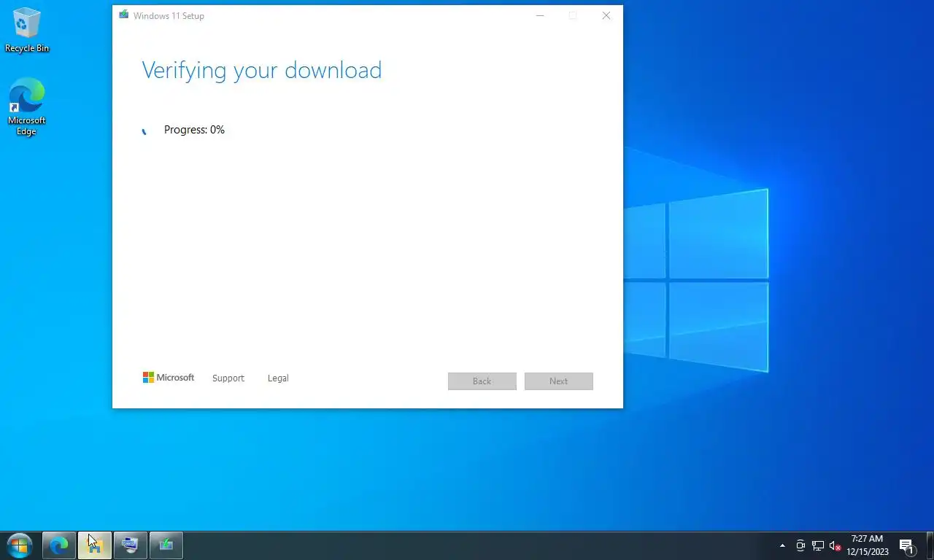934x560 pixels.
Task: Switch to Windows 11 Setup taskbar item
Action: [166, 545]
